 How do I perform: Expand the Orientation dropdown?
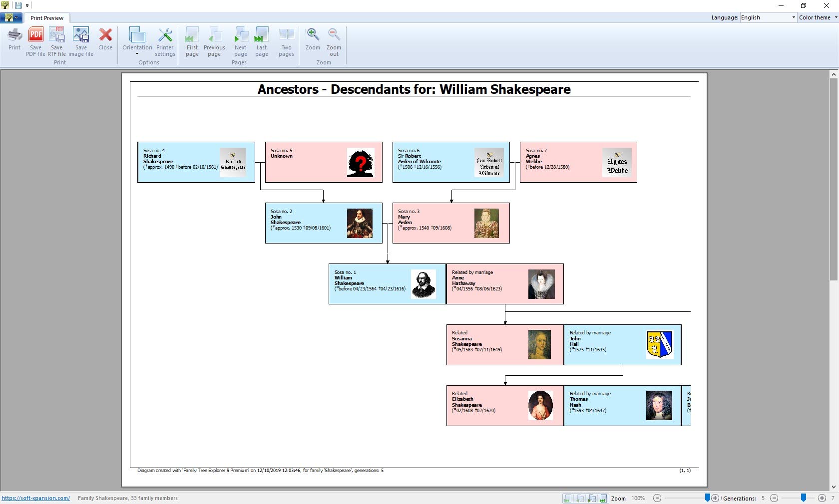point(137,41)
